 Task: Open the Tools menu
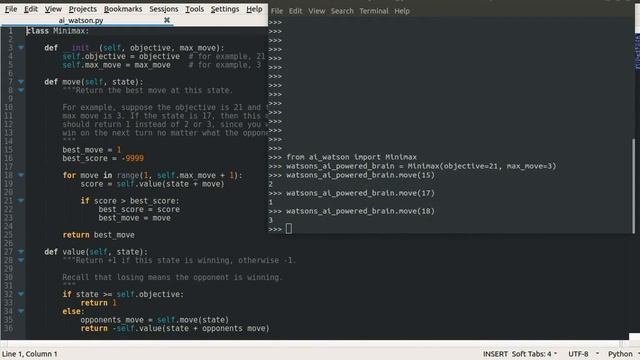(194, 9)
